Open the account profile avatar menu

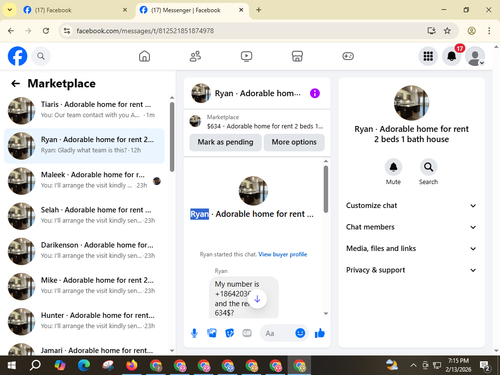(x=475, y=56)
